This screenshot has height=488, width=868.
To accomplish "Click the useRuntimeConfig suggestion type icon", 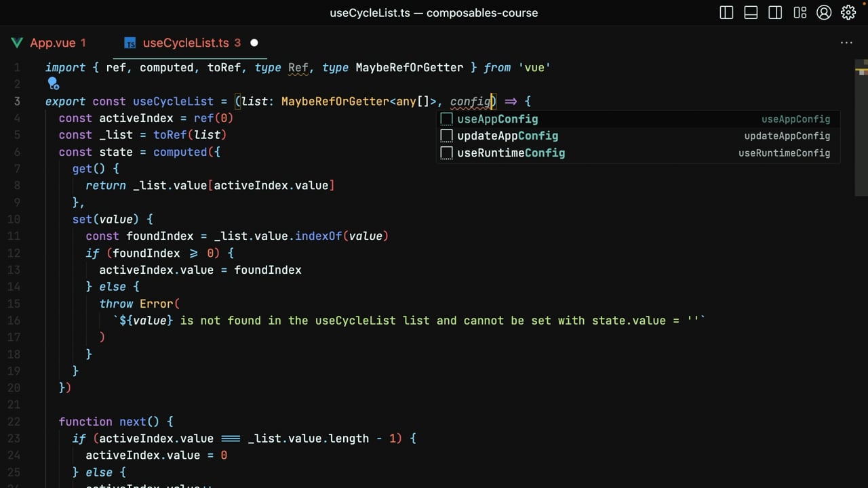I will 446,153.
